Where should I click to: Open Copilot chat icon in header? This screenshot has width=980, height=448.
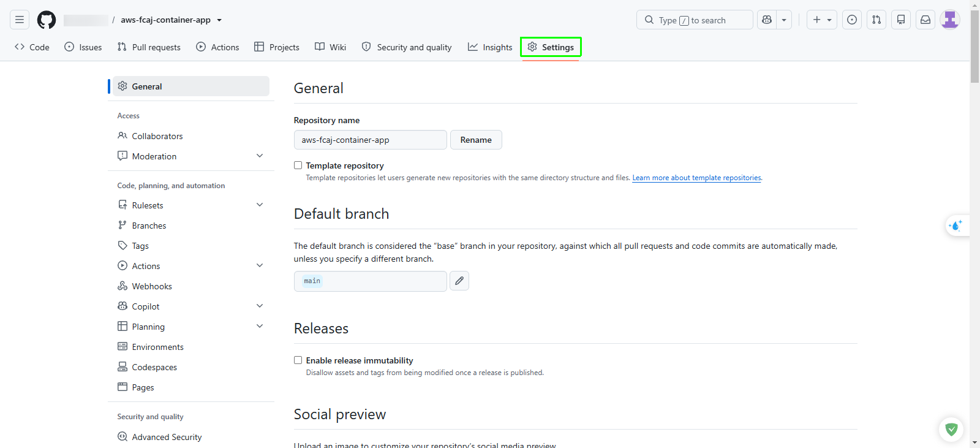pyautogui.click(x=767, y=20)
